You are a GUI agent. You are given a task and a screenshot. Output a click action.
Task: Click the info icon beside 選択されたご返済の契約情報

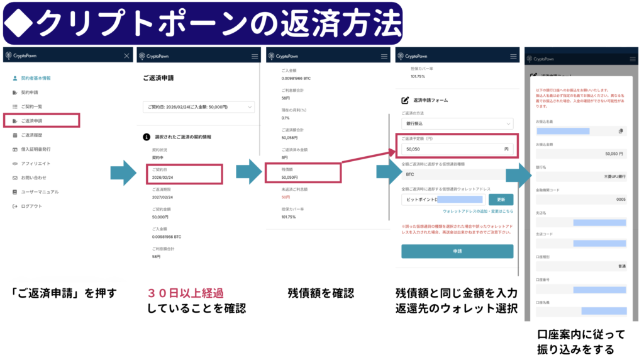click(146, 136)
